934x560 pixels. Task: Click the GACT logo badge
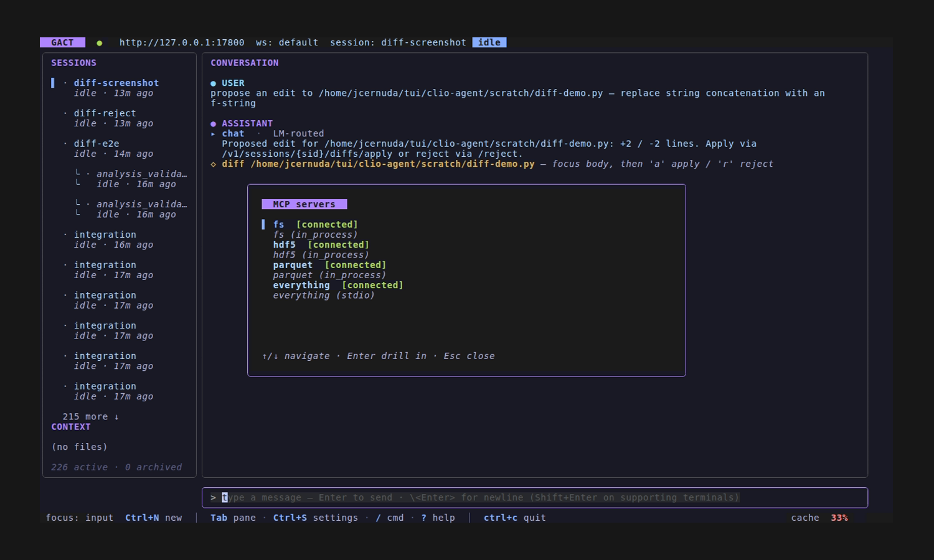(x=62, y=42)
